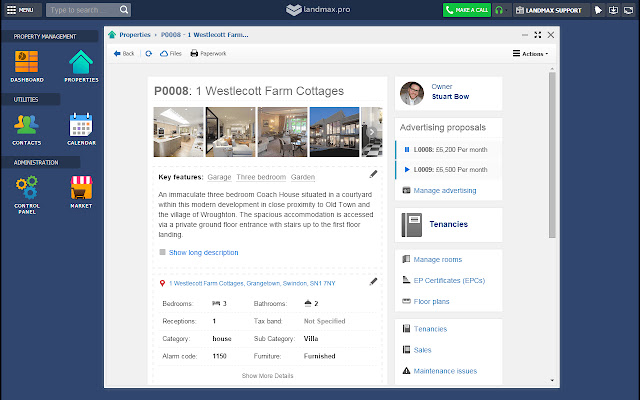640x400 pixels.
Task: Open Floor plans link
Action: pyautogui.click(x=431, y=301)
